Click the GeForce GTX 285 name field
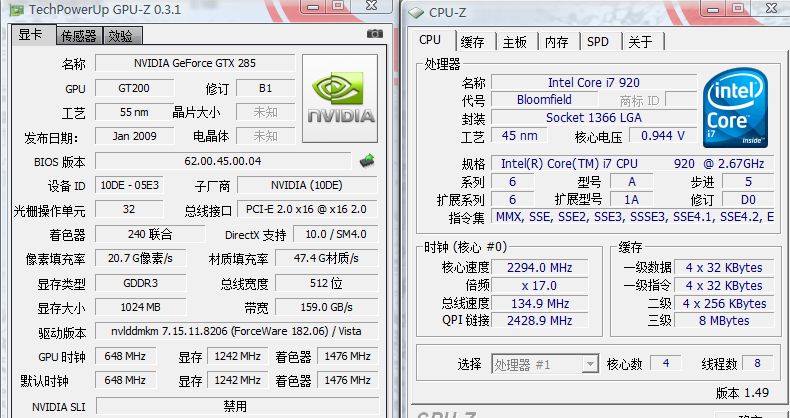The image size is (790, 418). click(194, 63)
